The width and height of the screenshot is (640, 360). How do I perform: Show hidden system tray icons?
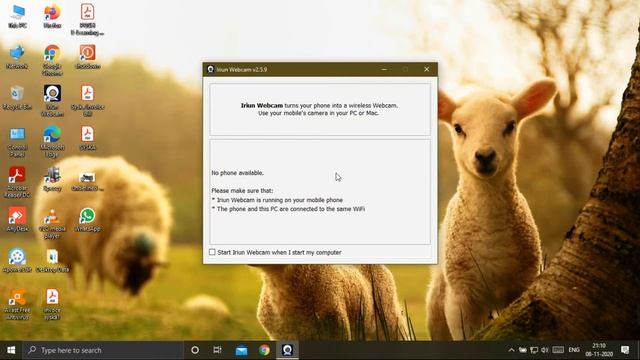click(x=511, y=350)
